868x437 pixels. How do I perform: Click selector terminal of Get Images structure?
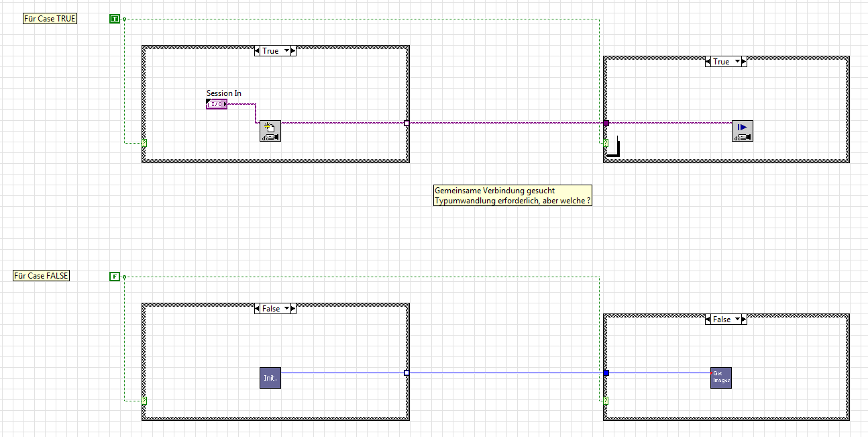click(606, 401)
